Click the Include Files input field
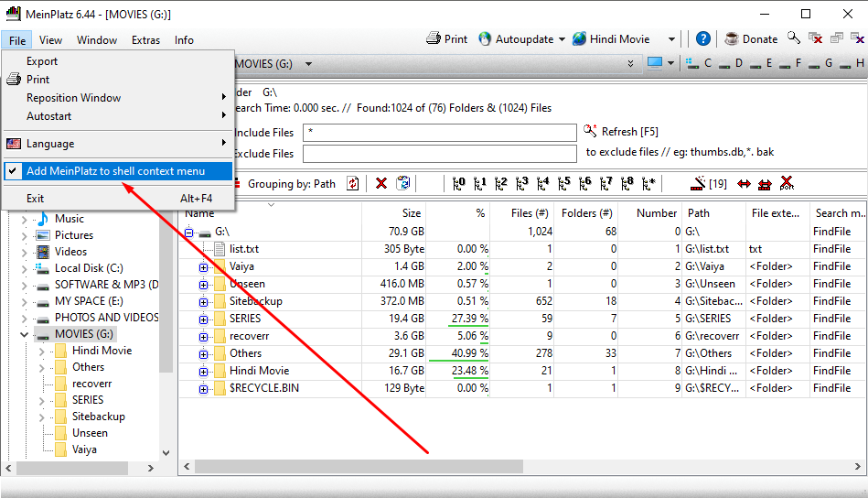 (x=440, y=133)
